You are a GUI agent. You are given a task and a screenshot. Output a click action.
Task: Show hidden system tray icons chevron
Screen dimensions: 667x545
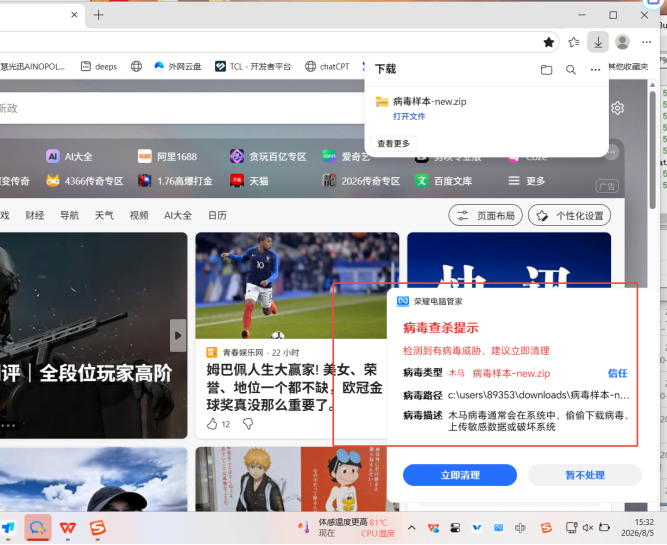click(x=411, y=528)
